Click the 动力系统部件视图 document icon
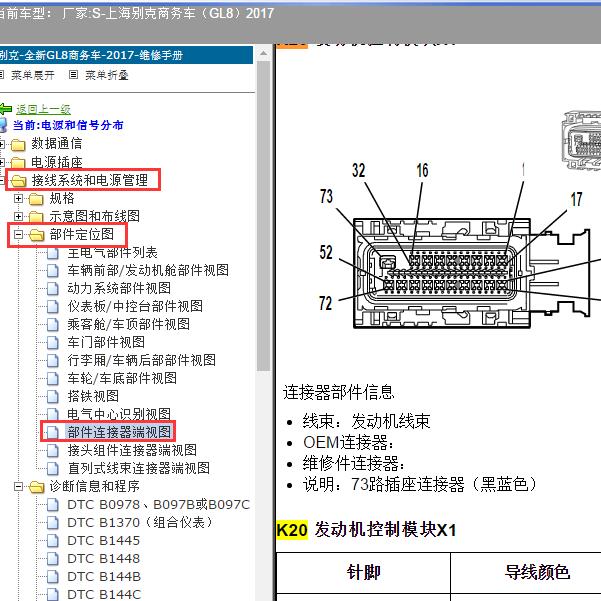601x601 pixels. pos(53,289)
